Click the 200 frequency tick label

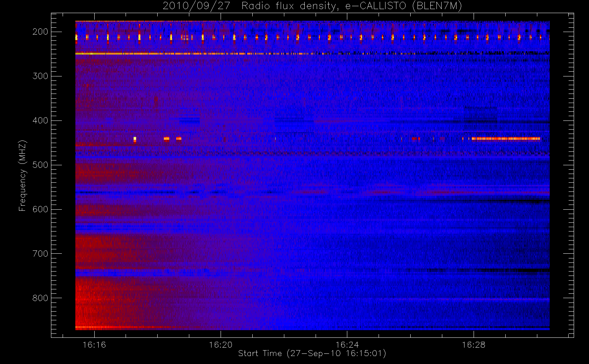40,32
